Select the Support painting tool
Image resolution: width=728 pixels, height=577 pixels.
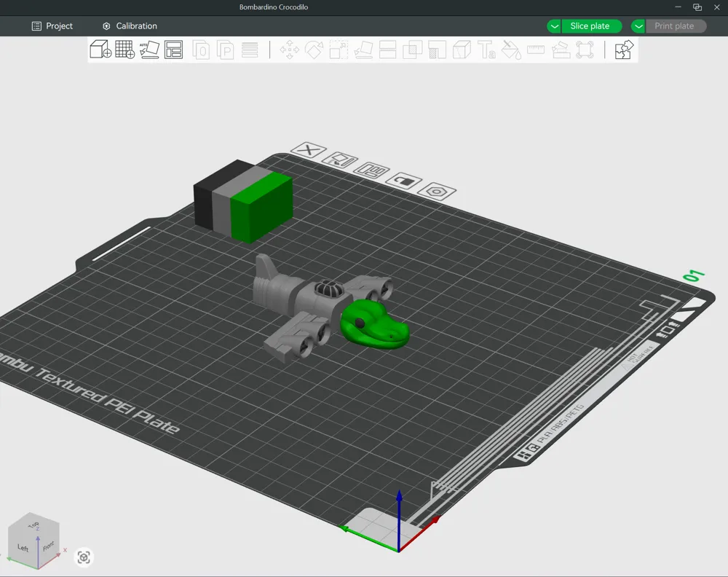(437, 50)
